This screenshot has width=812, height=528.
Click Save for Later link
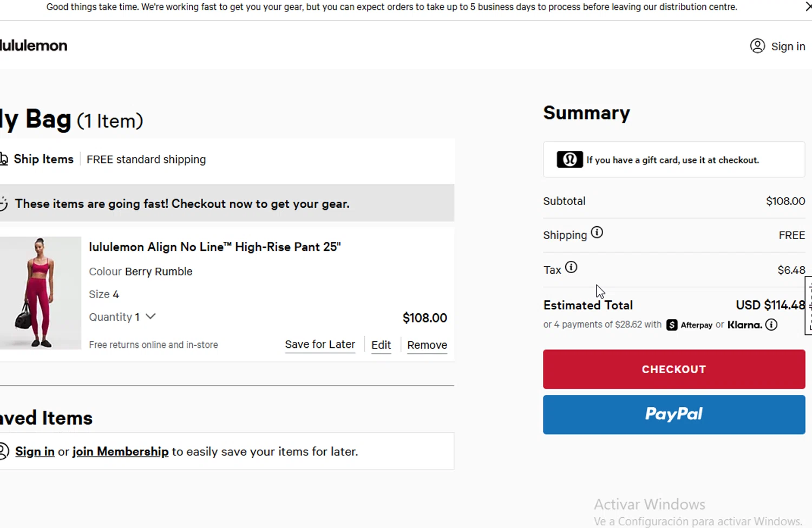pyautogui.click(x=320, y=345)
